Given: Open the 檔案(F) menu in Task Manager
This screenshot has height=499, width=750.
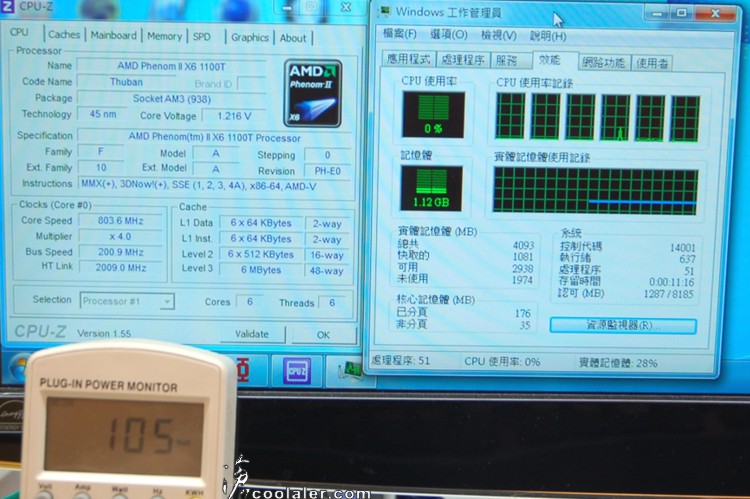Looking at the screenshot, I should [400, 34].
